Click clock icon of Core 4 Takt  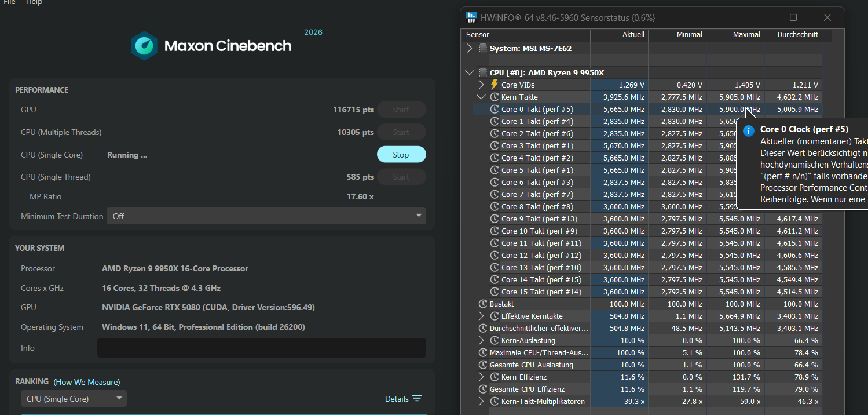pyautogui.click(x=495, y=158)
